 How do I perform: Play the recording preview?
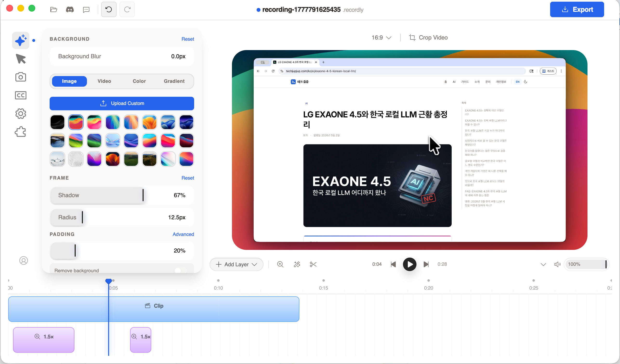(x=410, y=264)
